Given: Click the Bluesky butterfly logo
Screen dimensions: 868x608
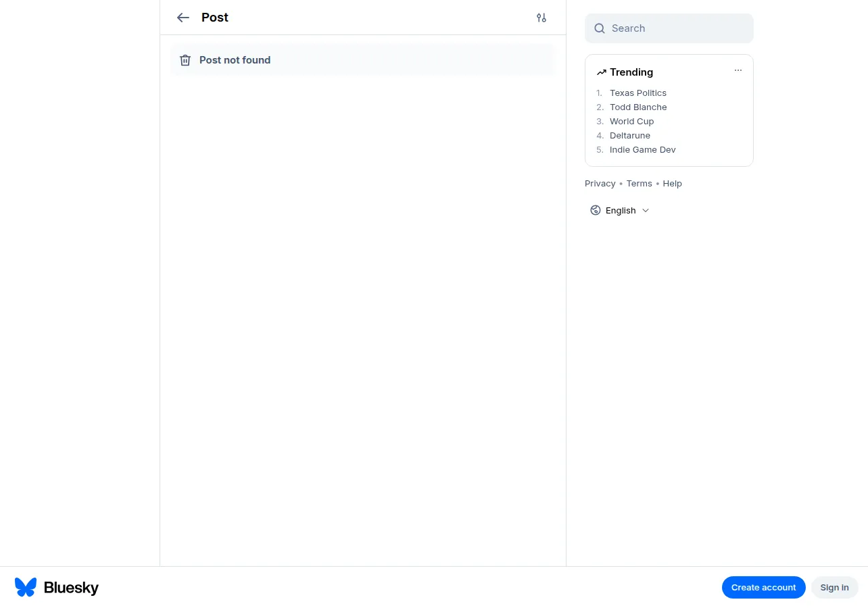Looking at the screenshot, I should coord(26,587).
